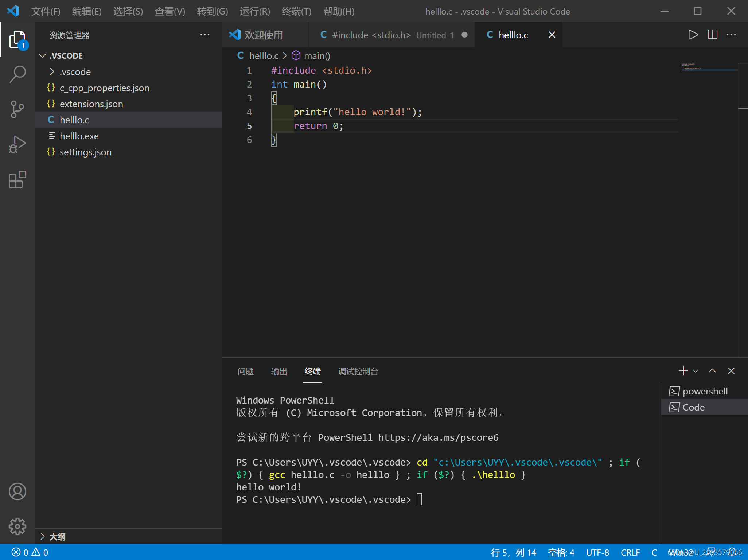This screenshot has height=560, width=748.
Task: Open the 查看(V) menu
Action: pos(170,11)
